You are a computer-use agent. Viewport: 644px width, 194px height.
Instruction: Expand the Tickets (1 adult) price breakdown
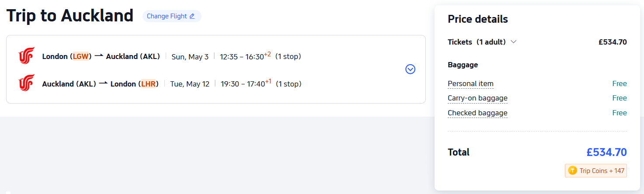[513, 42]
